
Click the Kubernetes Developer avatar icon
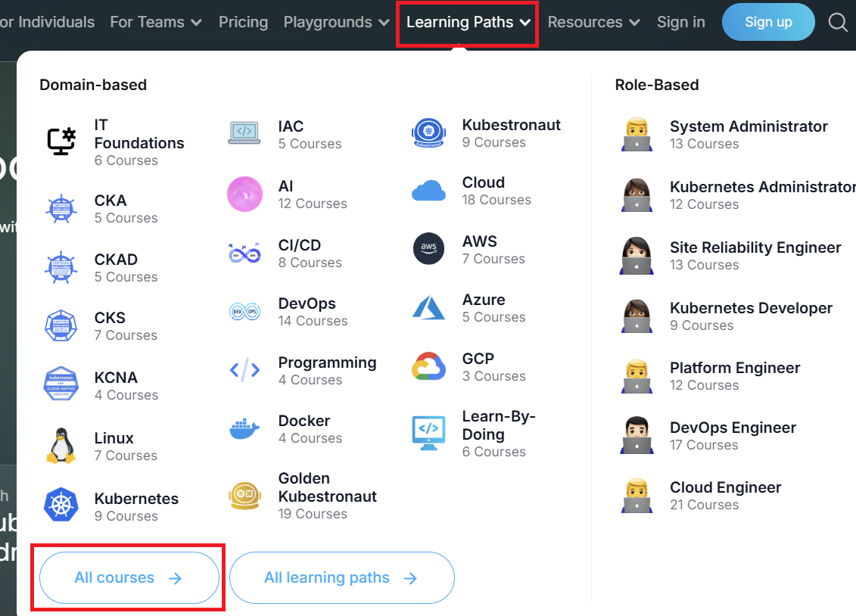[637, 316]
